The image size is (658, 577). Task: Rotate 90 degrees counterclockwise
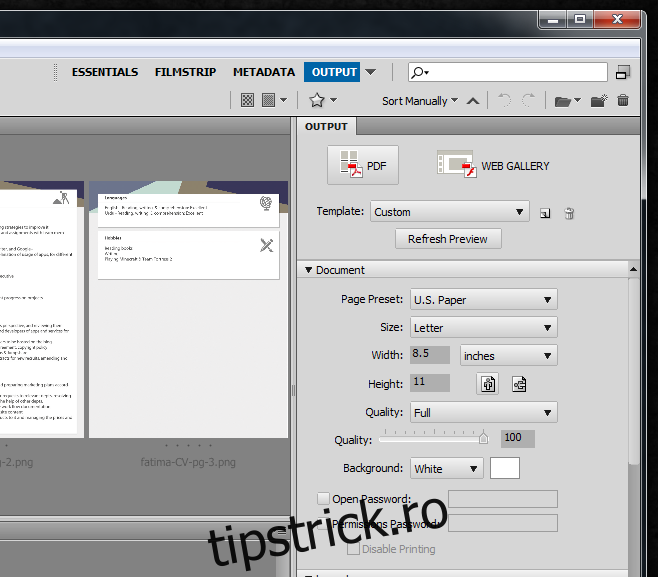click(x=504, y=101)
